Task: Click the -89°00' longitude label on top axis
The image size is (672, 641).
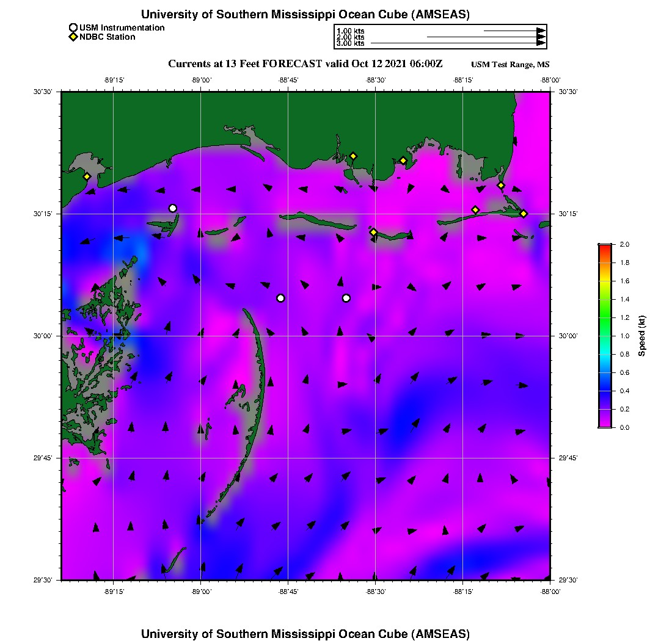Action: pyautogui.click(x=200, y=79)
